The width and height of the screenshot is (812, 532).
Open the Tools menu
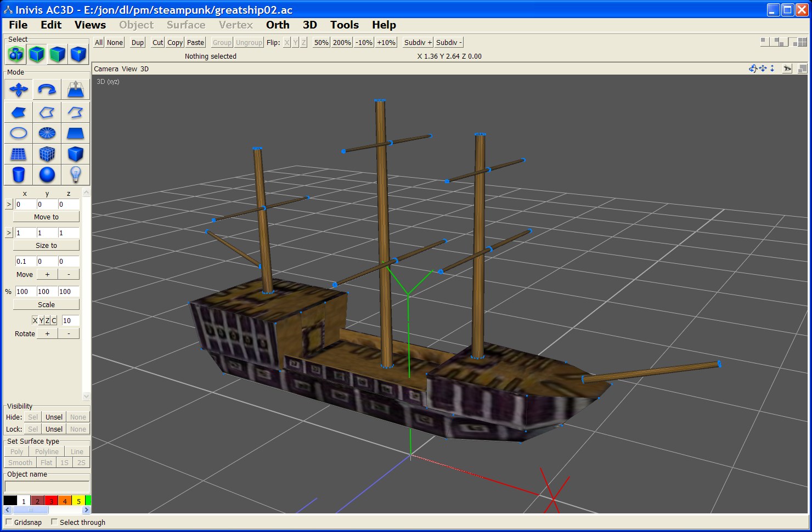344,25
